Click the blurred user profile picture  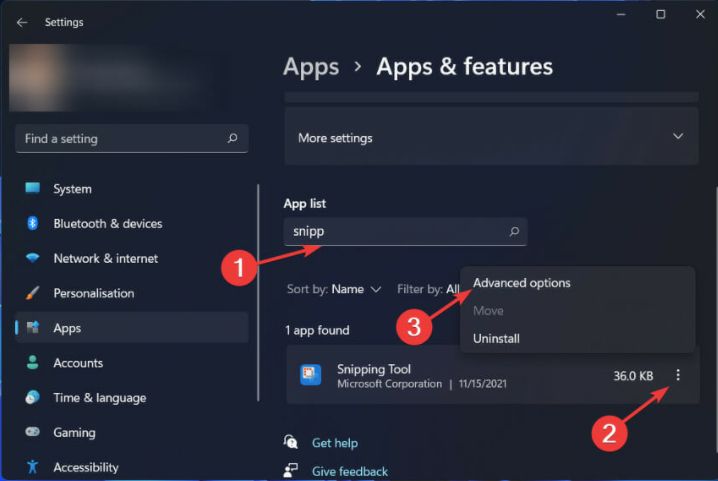pos(39,77)
